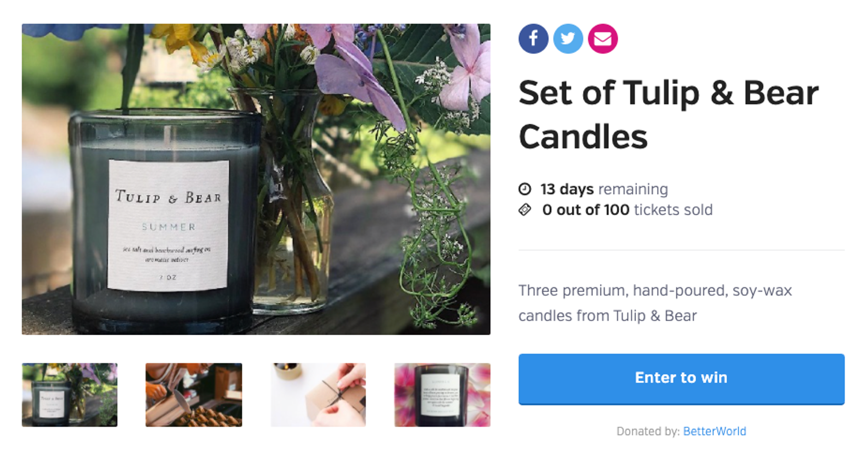Open the large Tulip & Bear candle photo
Screen dimensions: 868x463
click(x=256, y=179)
